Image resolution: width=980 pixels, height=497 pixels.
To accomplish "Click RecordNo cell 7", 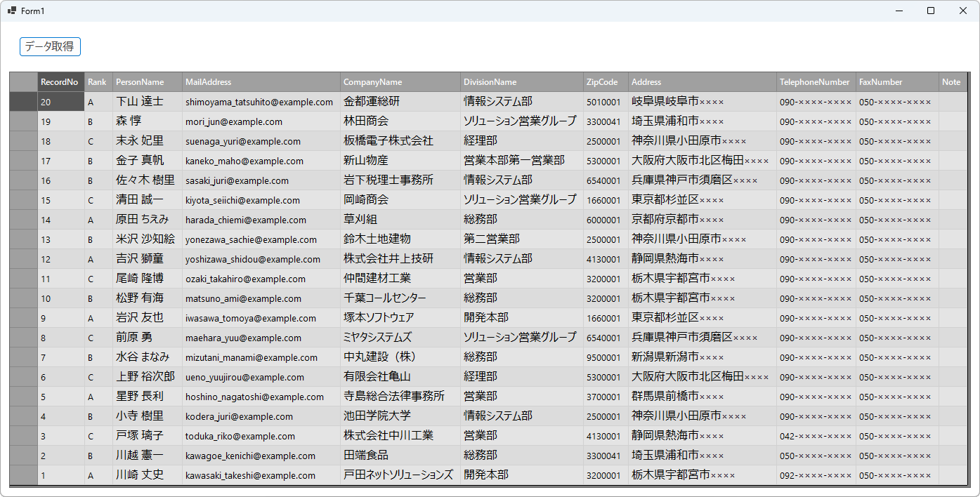I will tap(61, 357).
